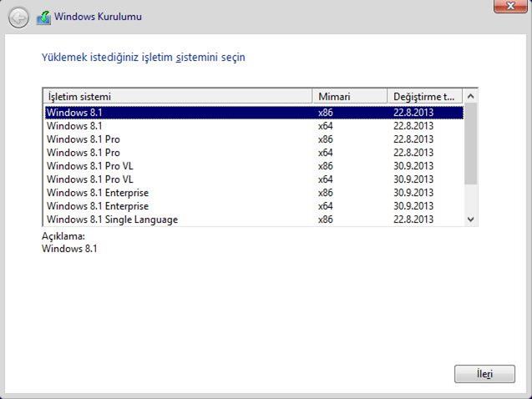The width and height of the screenshot is (532, 399).
Task: Select Windows 8.1 Single Language x86 row
Action: coord(254,220)
